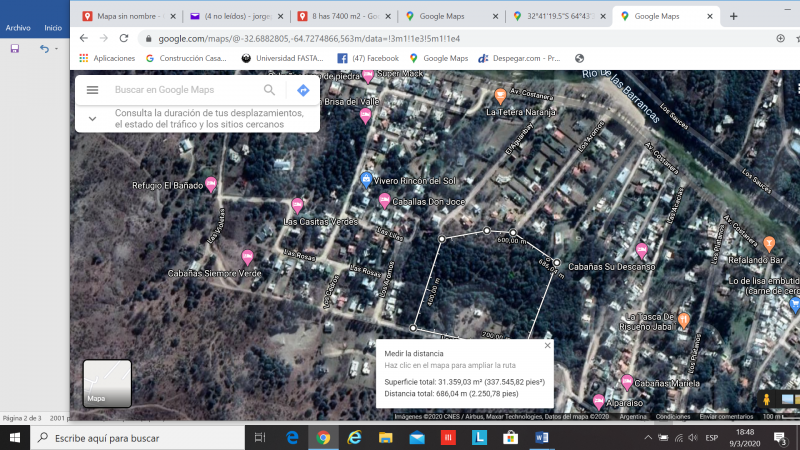
Task: Open the "Mapa sin nombre" browser tab
Action: [123, 16]
